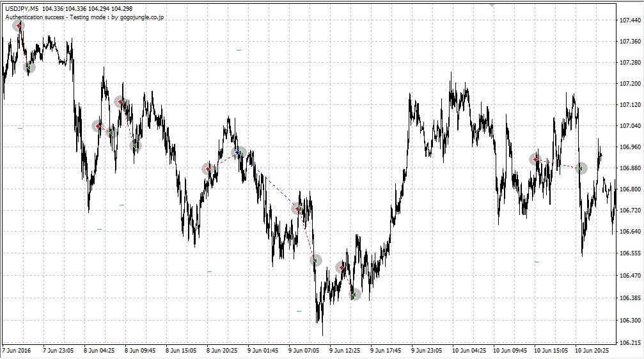Click the teal level dash below 106.300 near 9 Jun 07:05
The height and width of the screenshot is (359, 644).
(x=299, y=312)
